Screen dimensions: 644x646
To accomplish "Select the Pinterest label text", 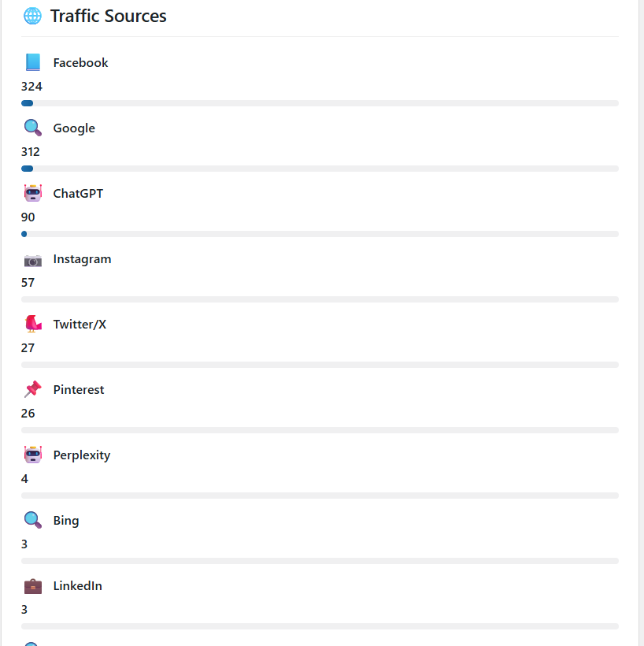I will 79,389.
